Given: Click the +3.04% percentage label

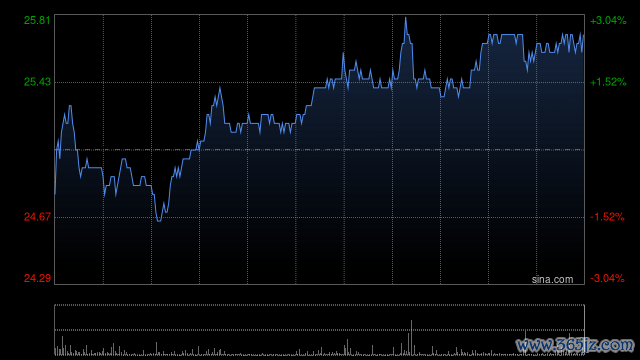Looking at the screenshot, I should coord(608,20).
